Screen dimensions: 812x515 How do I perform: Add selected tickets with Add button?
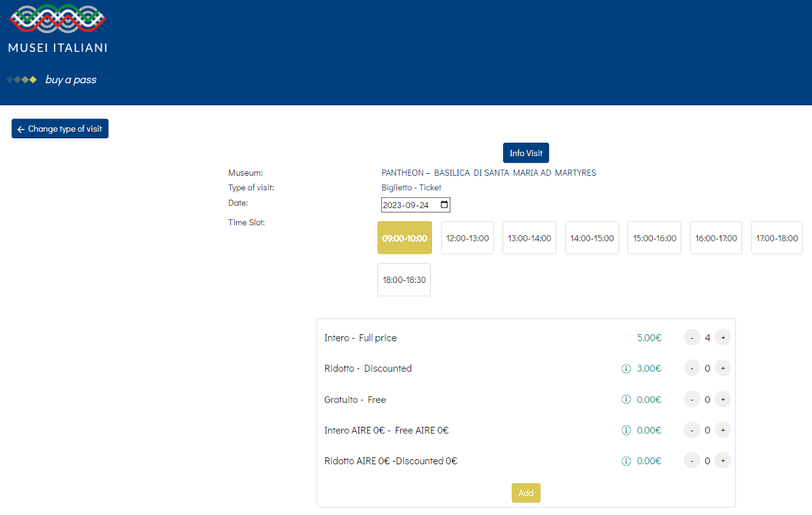tap(526, 493)
